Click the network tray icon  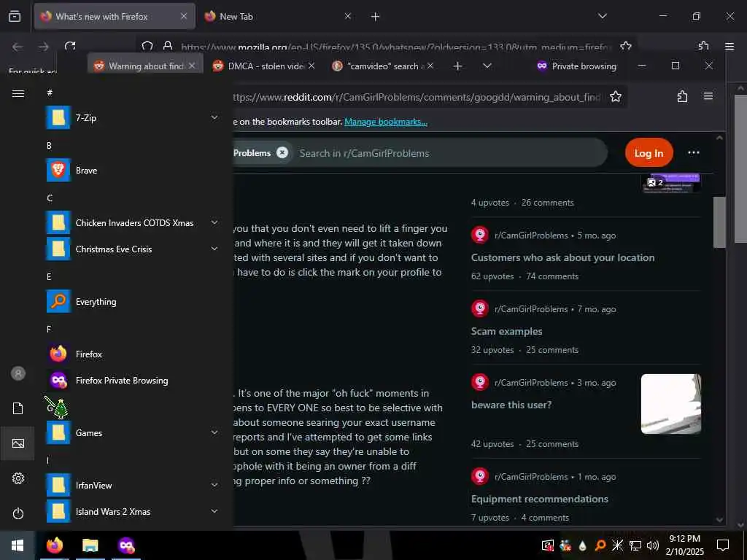pos(635,545)
